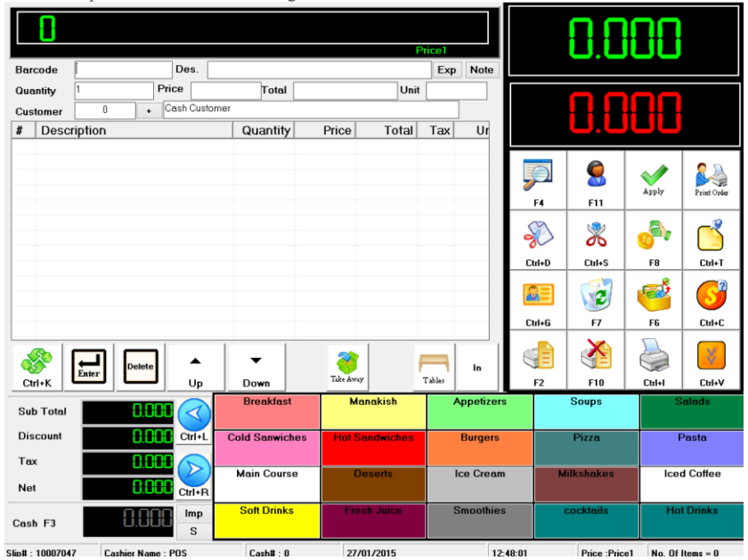Click the F10 cancel document icon

[596, 361]
